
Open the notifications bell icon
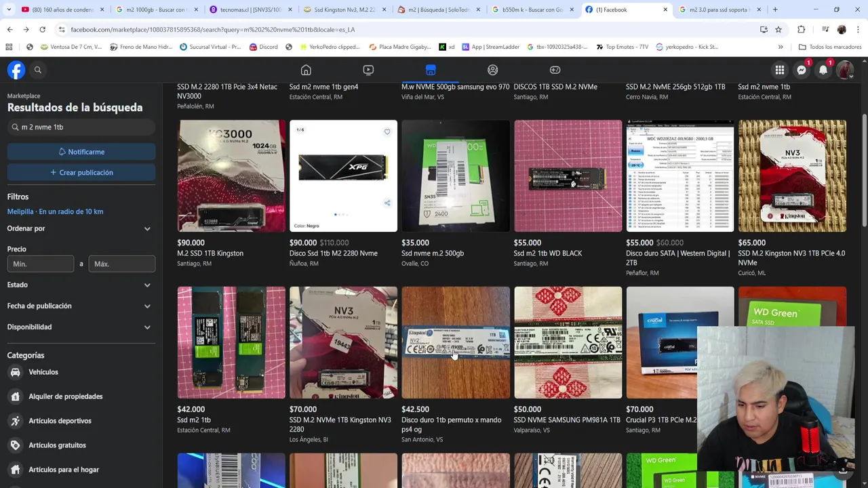[823, 70]
